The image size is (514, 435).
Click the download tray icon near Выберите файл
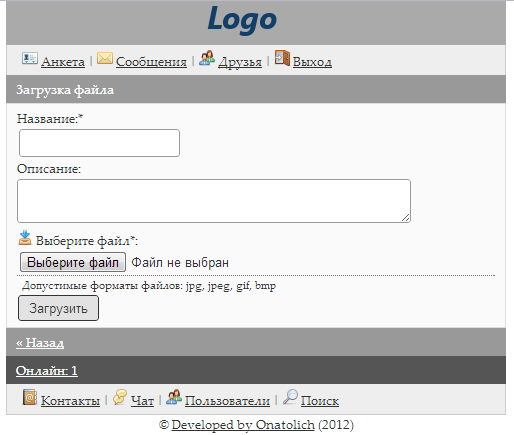click(x=25, y=238)
